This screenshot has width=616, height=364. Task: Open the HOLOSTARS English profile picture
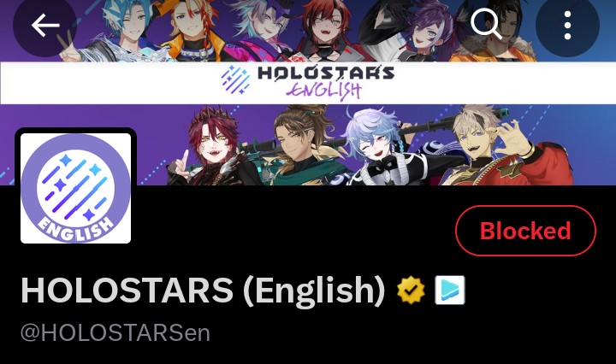tap(75, 188)
